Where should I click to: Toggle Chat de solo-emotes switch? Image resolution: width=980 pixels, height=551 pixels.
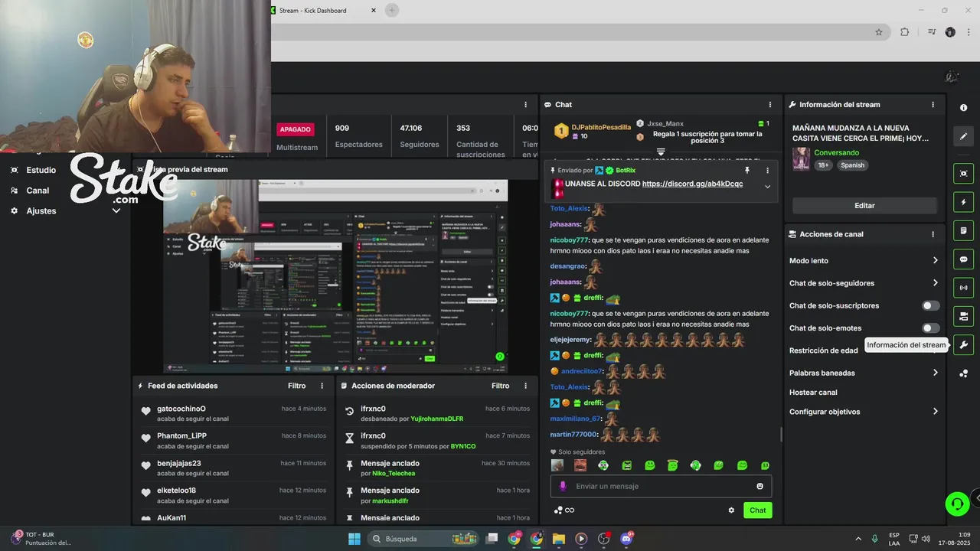click(930, 328)
